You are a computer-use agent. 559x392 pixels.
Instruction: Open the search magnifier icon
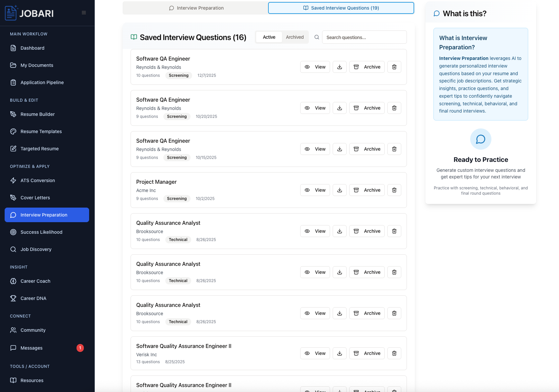click(317, 37)
